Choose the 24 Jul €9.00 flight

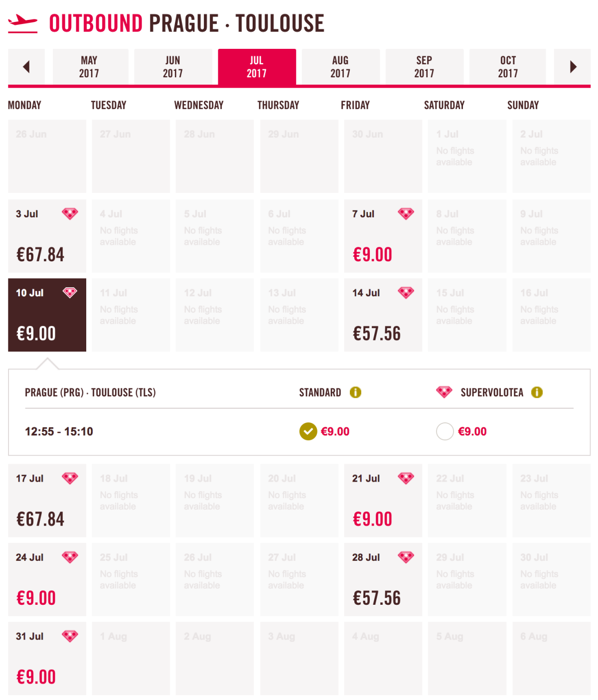coord(47,579)
